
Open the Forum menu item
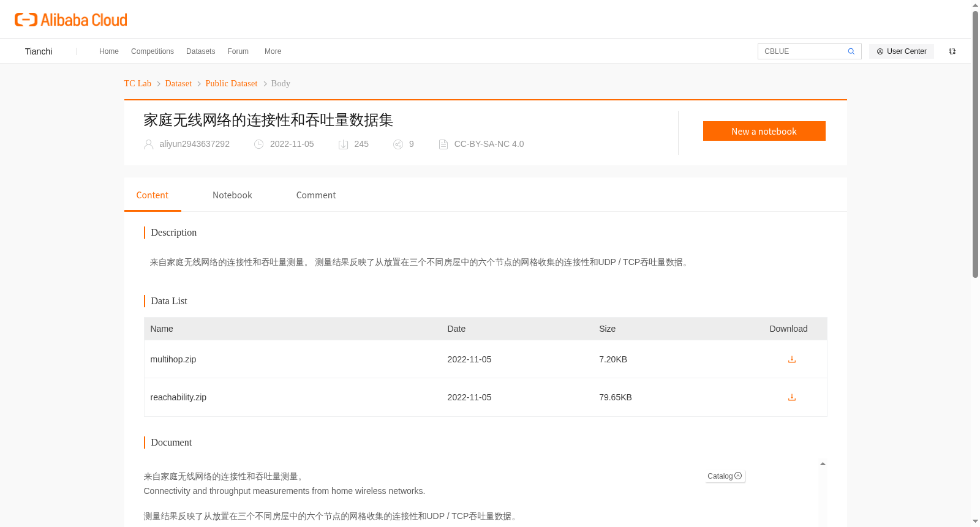click(x=238, y=51)
